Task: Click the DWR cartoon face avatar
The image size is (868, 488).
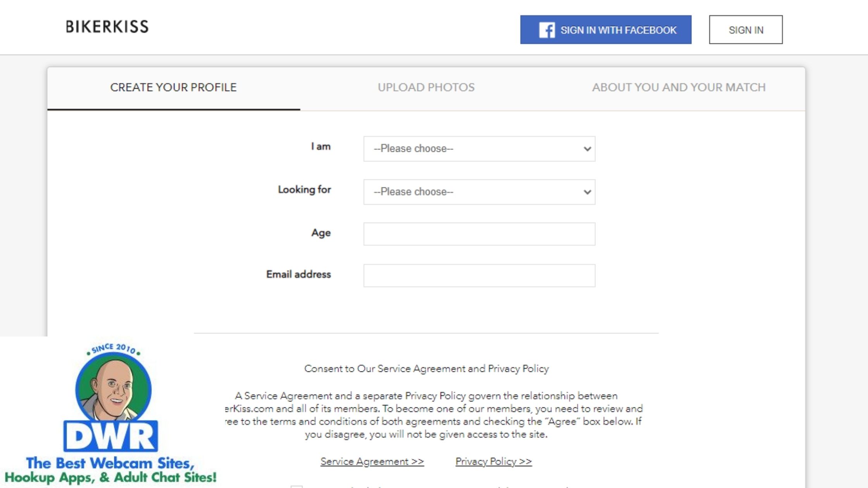Action: [113, 389]
